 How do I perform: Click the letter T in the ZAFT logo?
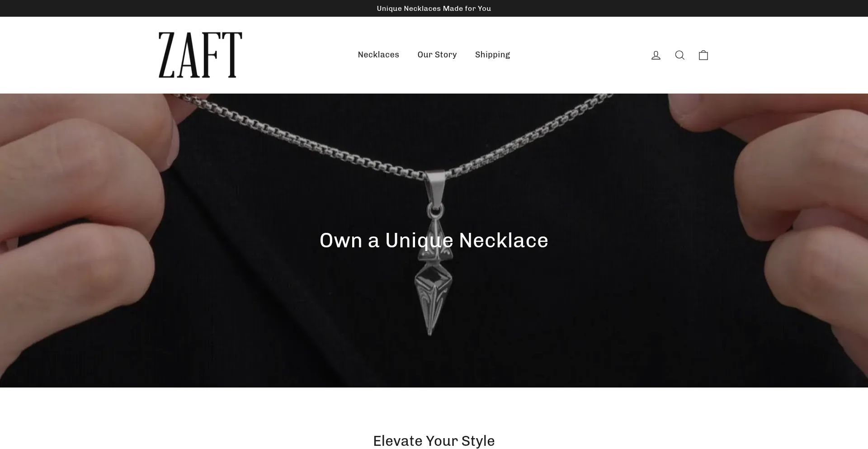pos(231,55)
